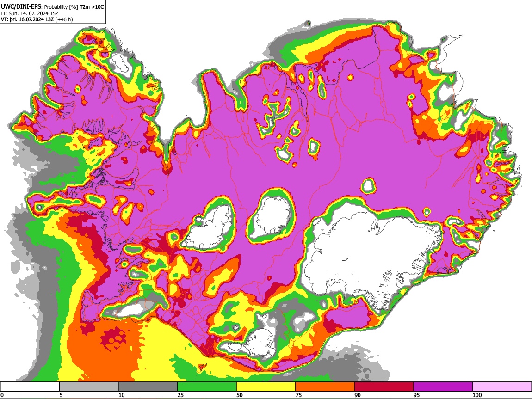
Task: Select the green 25–50% legend swatch
Action: tap(207, 387)
